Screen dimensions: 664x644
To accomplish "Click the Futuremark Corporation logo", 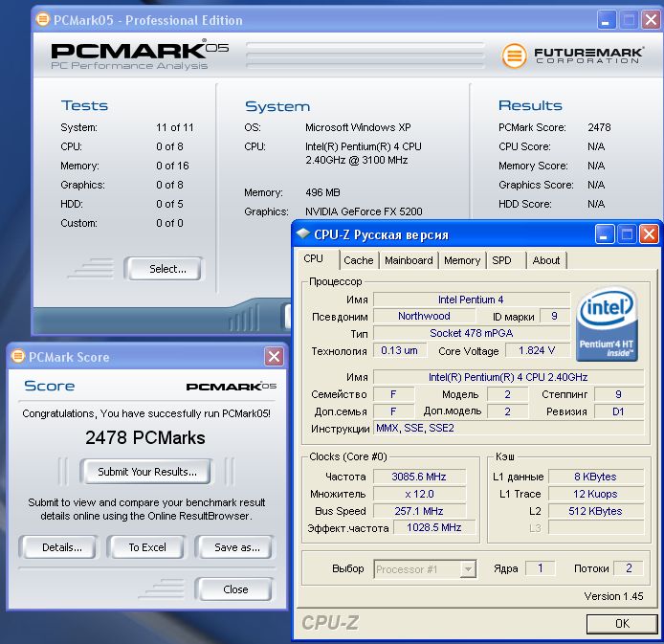I will pyautogui.click(x=573, y=56).
